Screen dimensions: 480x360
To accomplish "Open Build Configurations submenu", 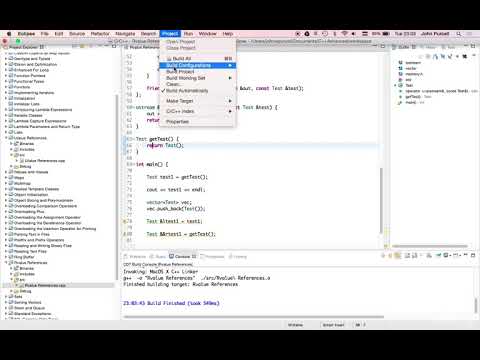I will pos(198,65).
